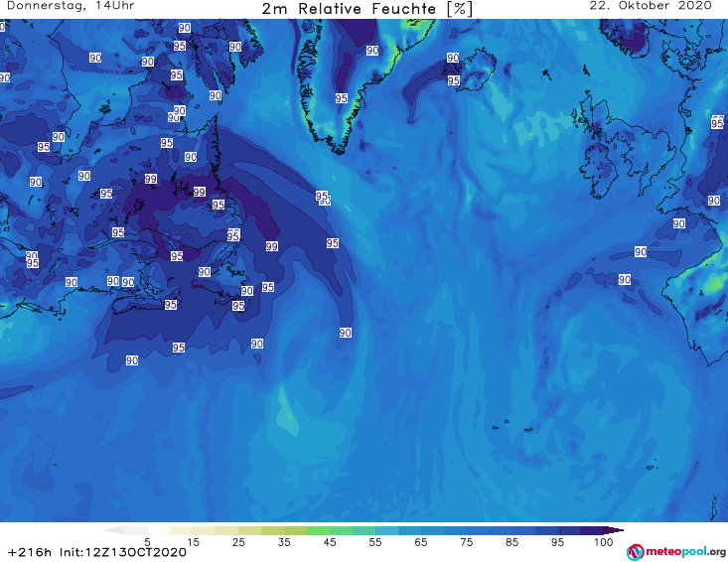Click the Ireland landmass on the map
The height and width of the screenshot is (562, 728).
point(597,172)
